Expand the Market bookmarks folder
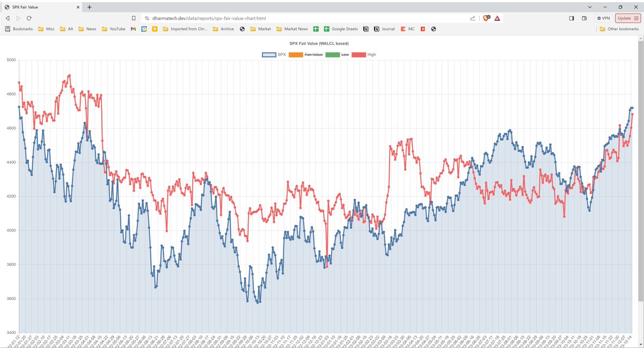The height and width of the screenshot is (348, 644). [260, 29]
